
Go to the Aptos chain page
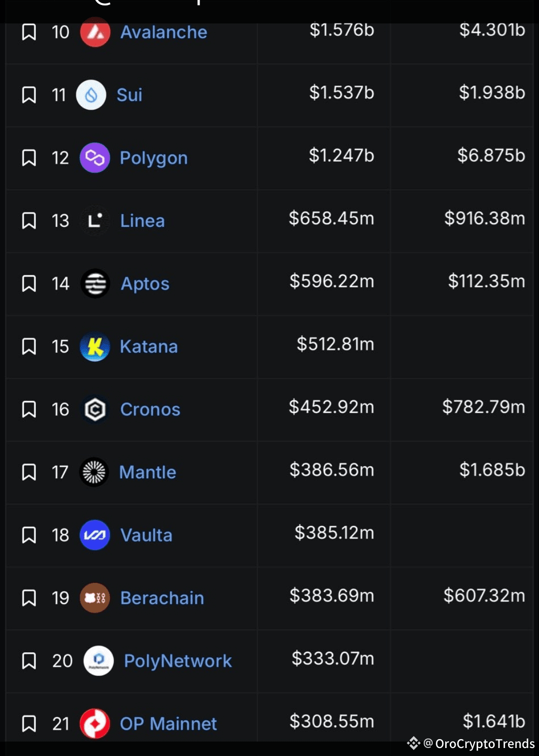tap(145, 284)
